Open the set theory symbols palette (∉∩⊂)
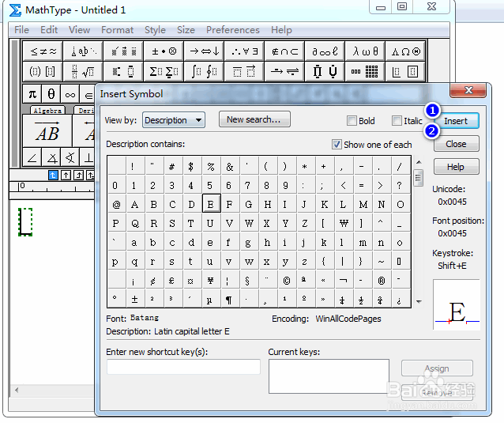 [x=284, y=51]
